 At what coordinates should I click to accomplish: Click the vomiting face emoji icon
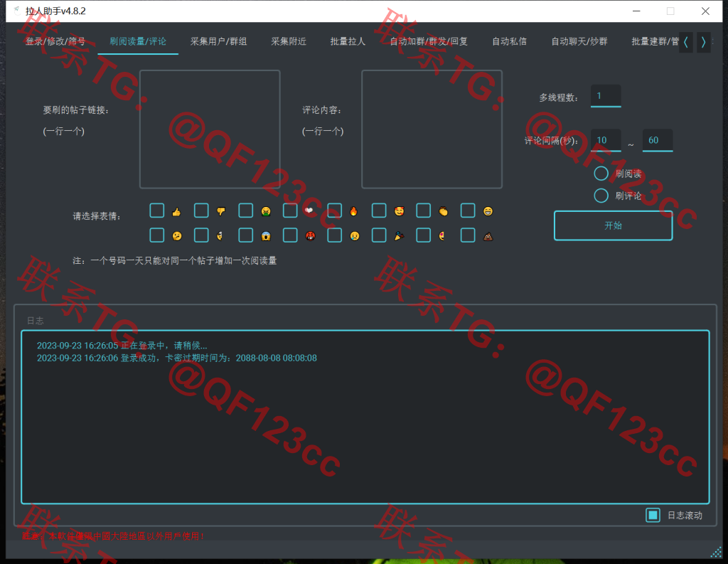point(266,212)
